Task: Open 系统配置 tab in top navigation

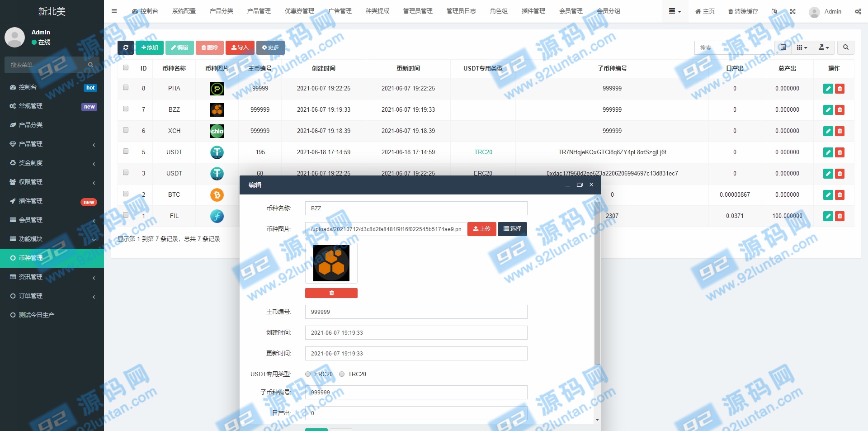Action: click(184, 11)
